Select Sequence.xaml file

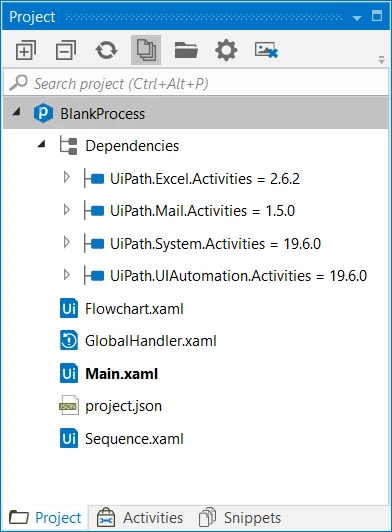point(134,439)
